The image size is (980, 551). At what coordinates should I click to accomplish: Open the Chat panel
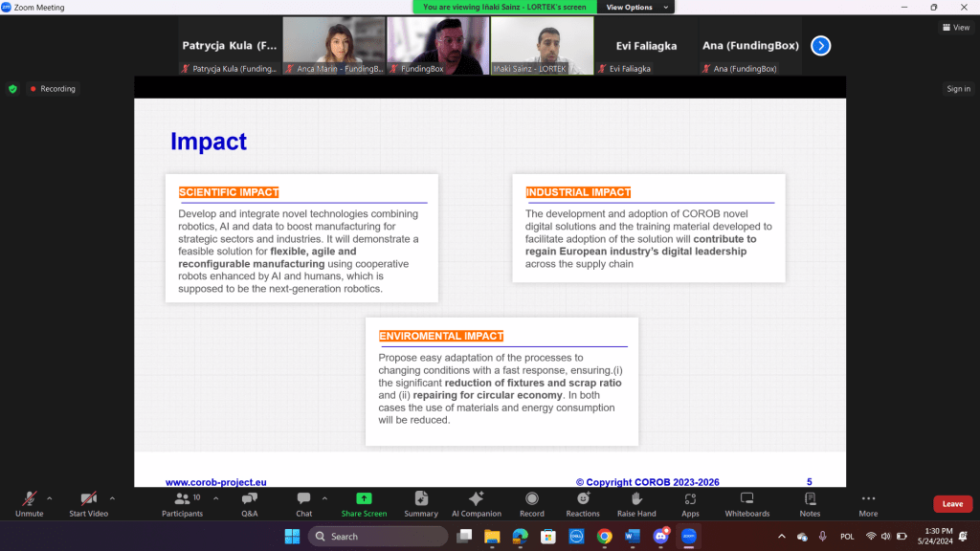303,504
